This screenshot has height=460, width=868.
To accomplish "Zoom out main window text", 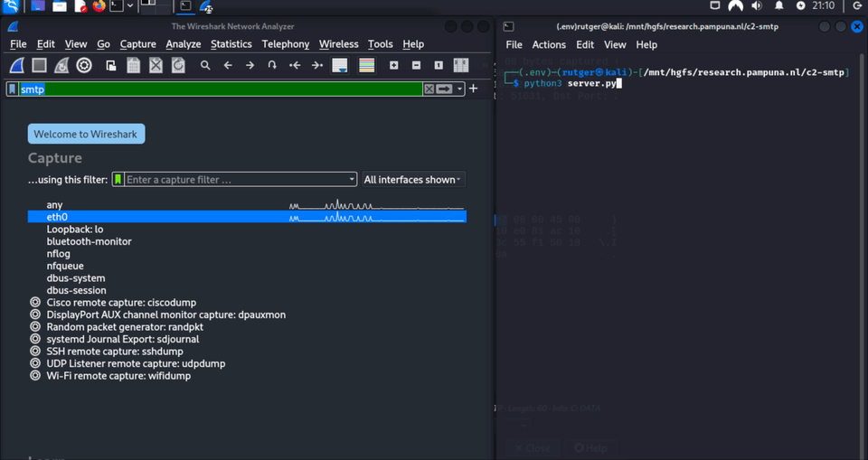I will pos(416,65).
